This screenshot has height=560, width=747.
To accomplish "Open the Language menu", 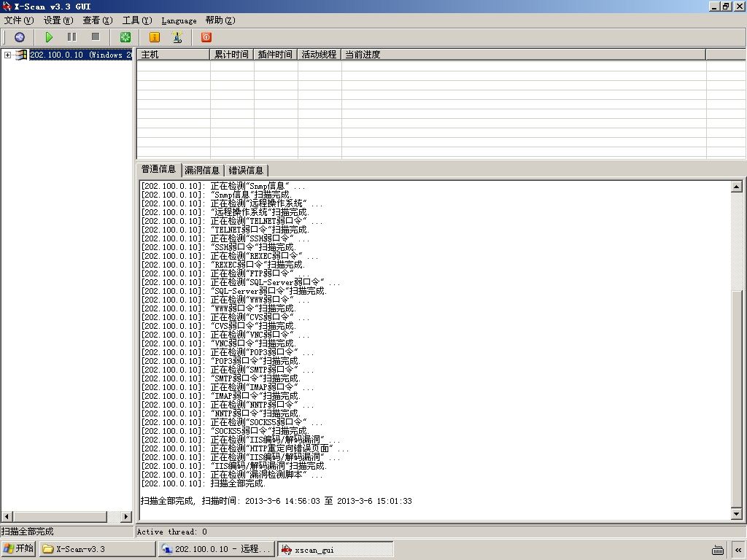I will (x=179, y=20).
